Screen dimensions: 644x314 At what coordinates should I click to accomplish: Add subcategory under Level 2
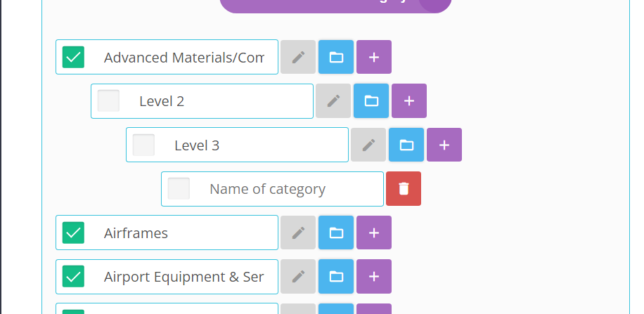[x=409, y=101]
